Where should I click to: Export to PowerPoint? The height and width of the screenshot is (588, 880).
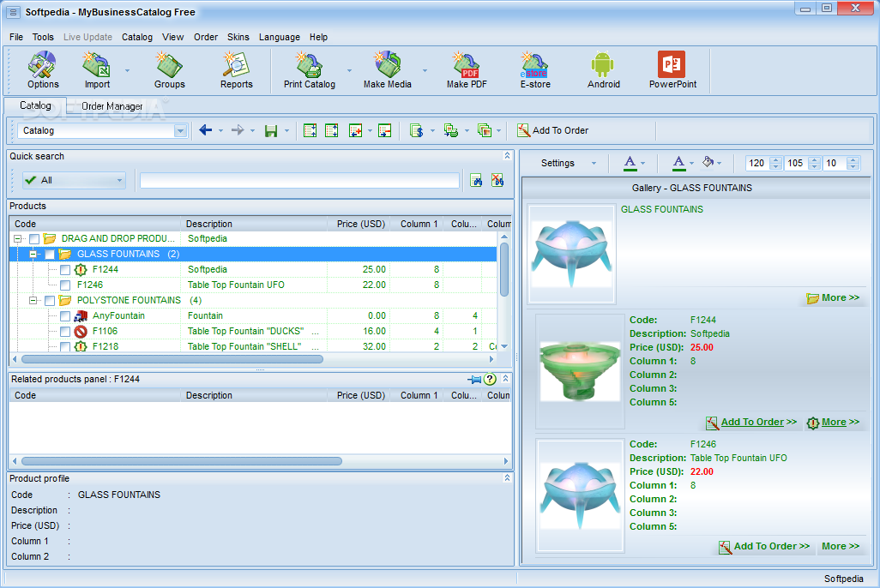click(672, 69)
